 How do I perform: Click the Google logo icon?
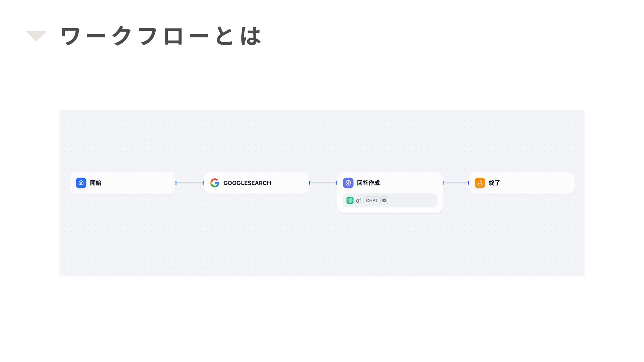coord(215,183)
